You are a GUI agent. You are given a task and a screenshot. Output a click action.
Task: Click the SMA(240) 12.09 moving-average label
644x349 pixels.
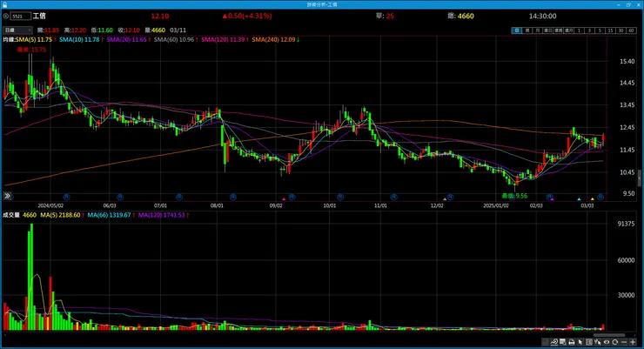(273, 39)
